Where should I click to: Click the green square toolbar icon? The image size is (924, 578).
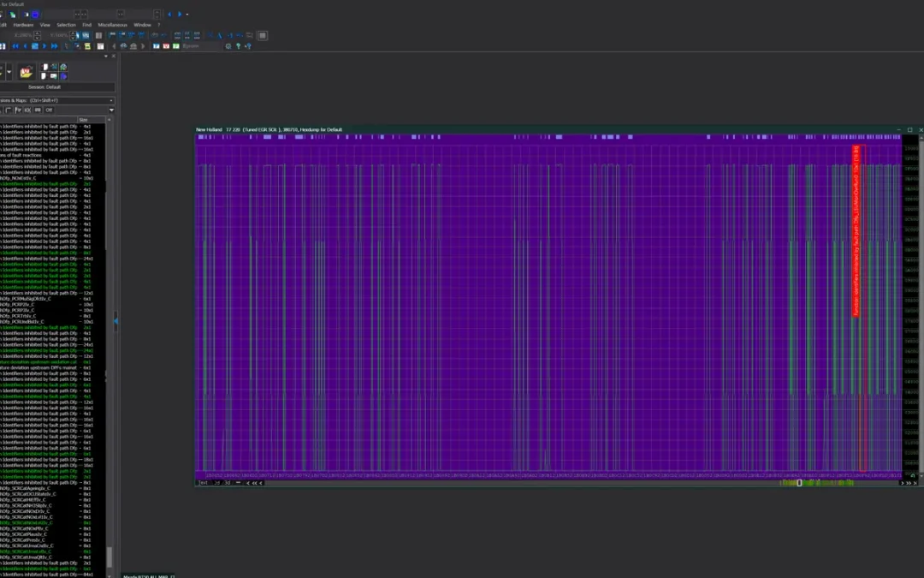click(175, 46)
